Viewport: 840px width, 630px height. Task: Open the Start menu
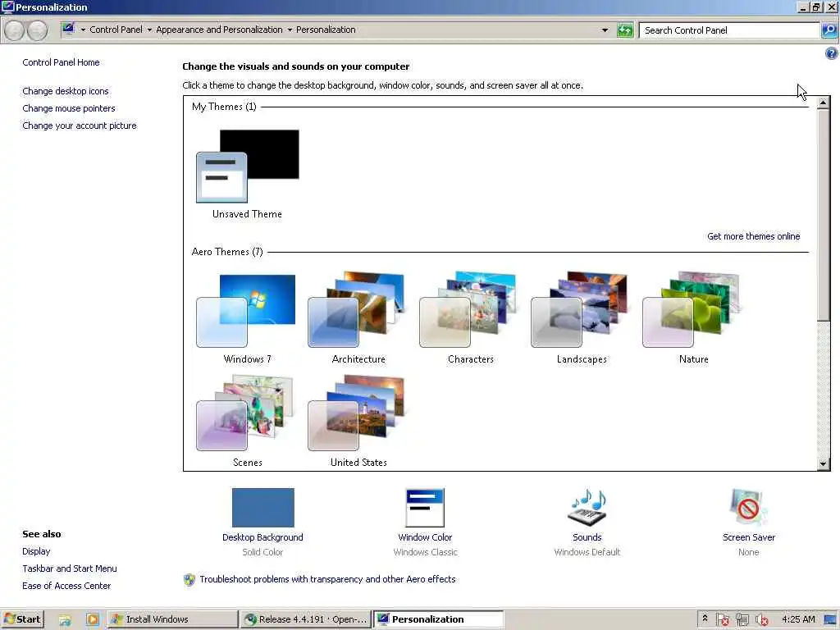pyautogui.click(x=22, y=620)
